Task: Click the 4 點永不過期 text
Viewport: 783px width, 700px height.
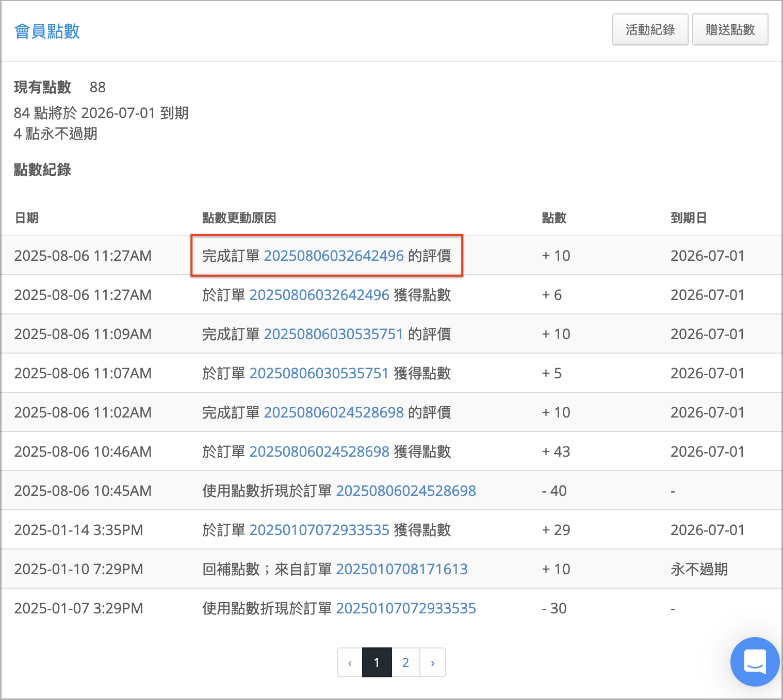Action: point(56,134)
